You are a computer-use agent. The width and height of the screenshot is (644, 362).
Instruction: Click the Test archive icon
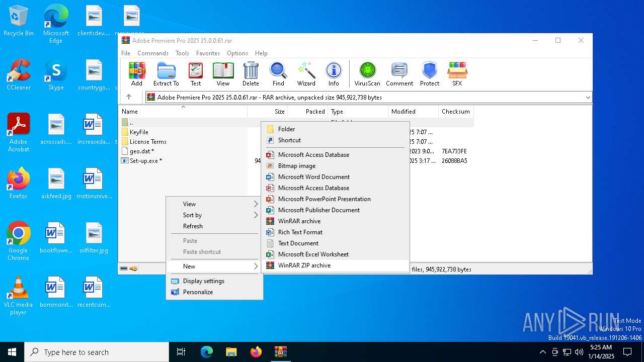pyautogui.click(x=195, y=74)
